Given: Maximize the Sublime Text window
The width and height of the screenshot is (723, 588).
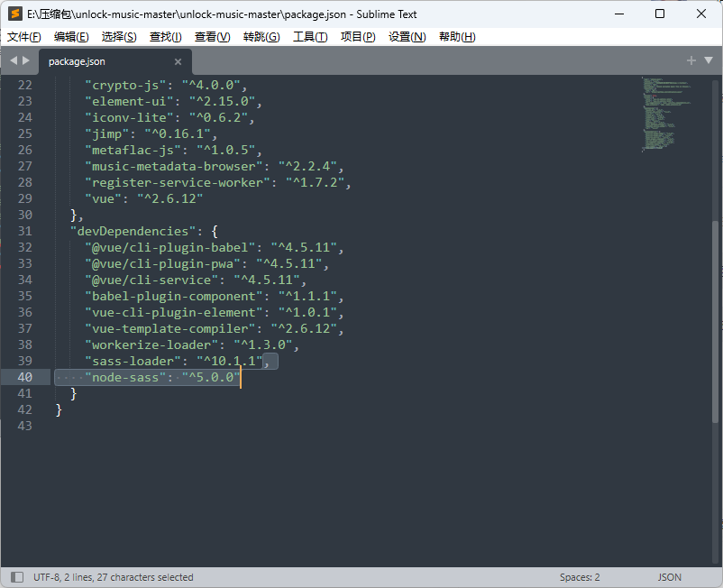Looking at the screenshot, I should (660, 14).
